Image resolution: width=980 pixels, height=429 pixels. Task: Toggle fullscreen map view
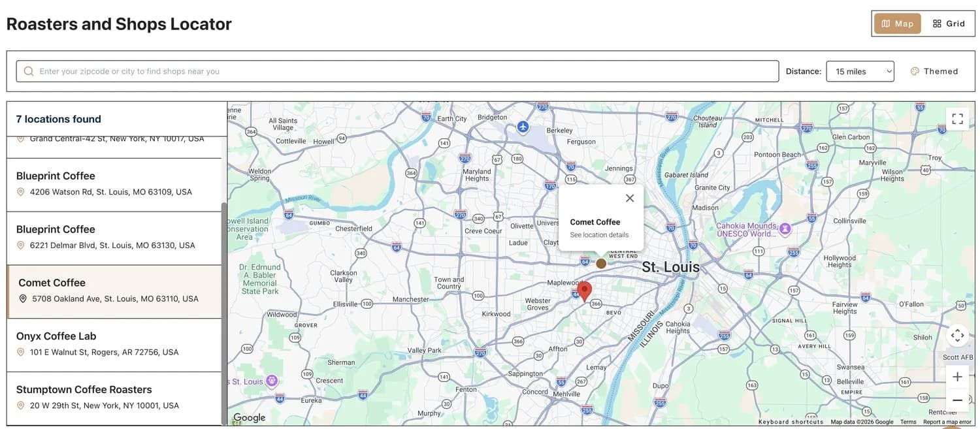click(x=957, y=119)
